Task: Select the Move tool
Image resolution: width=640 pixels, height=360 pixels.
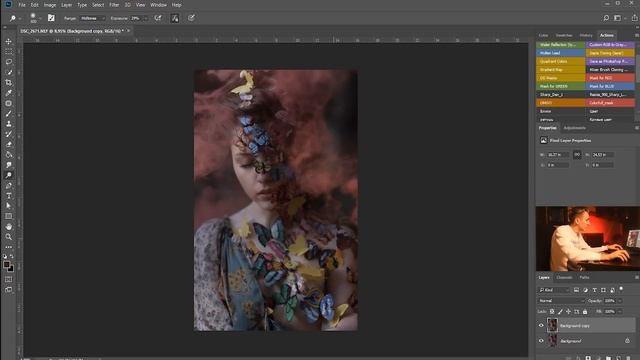Action: (x=9, y=42)
